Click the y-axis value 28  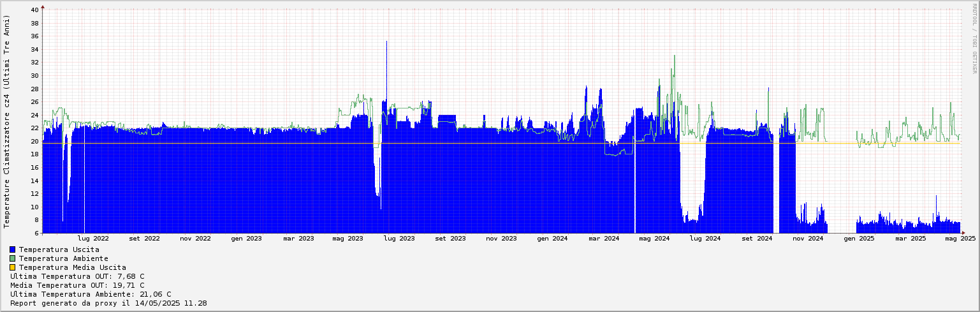[34, 89]
